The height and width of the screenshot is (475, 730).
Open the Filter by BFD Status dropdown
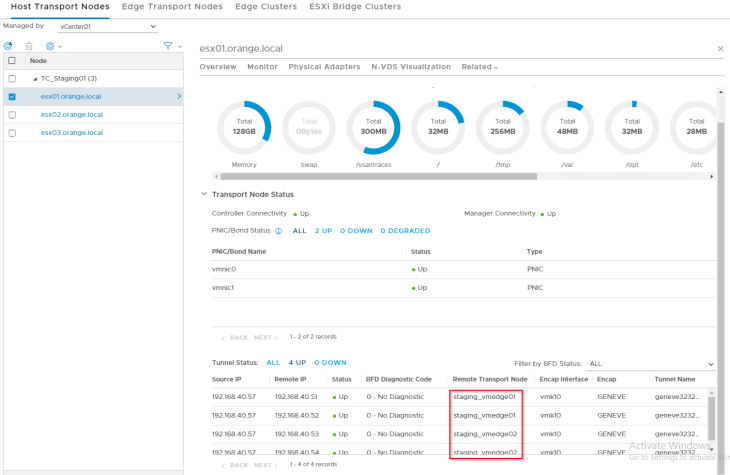click(651, 364)
